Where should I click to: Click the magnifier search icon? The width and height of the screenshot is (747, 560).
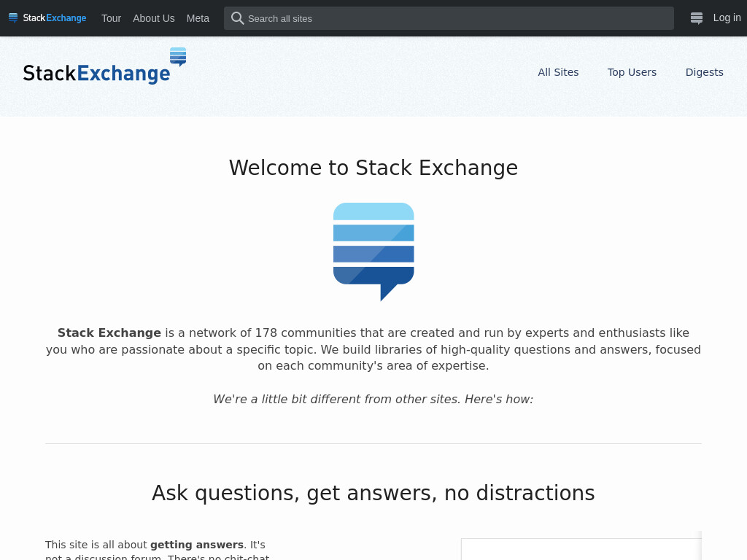(x=237, y=18)
